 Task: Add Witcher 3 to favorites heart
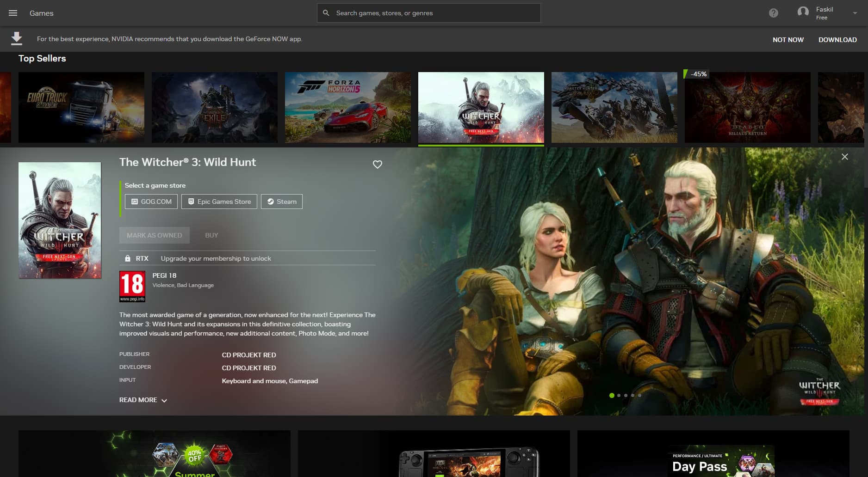378,164
